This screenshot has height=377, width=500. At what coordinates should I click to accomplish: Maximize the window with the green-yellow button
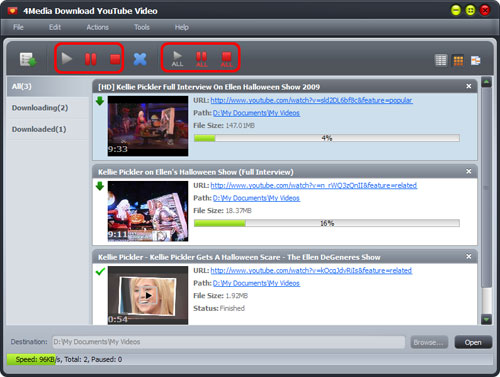coord(470,10)
